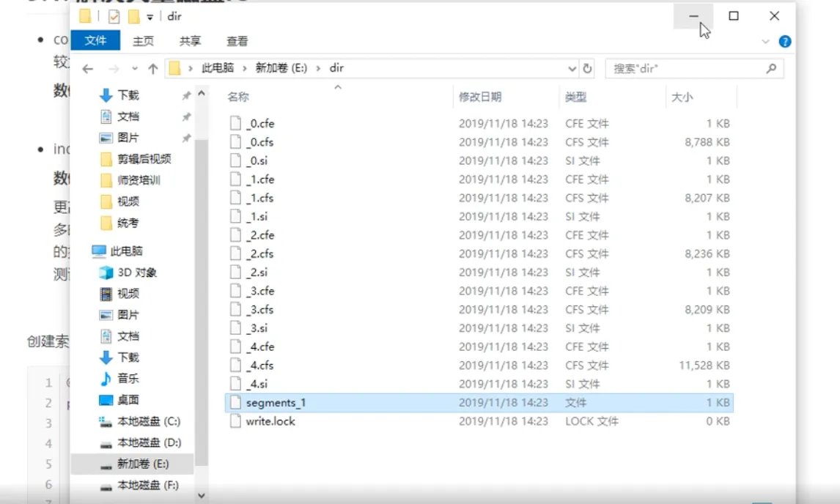Switch to the 共享 ribbon tab
Viewport: 840px width, 504px height.
coord(190,41)
